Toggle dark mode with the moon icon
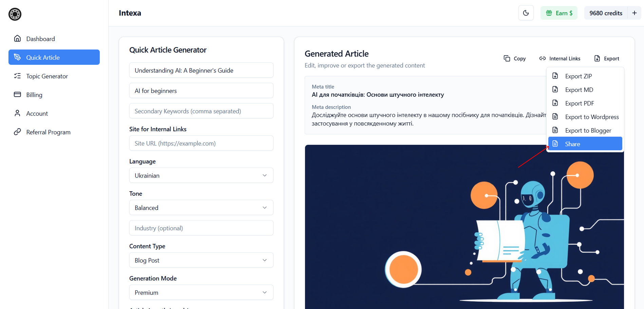Image resolution: width=644 pixels, height=309 pixels. coord(526,13)
